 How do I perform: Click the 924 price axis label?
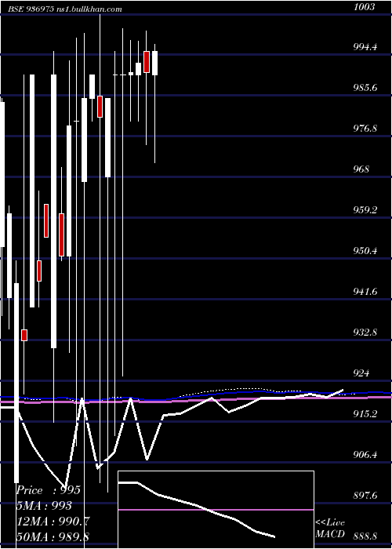(x=361, y=373)
